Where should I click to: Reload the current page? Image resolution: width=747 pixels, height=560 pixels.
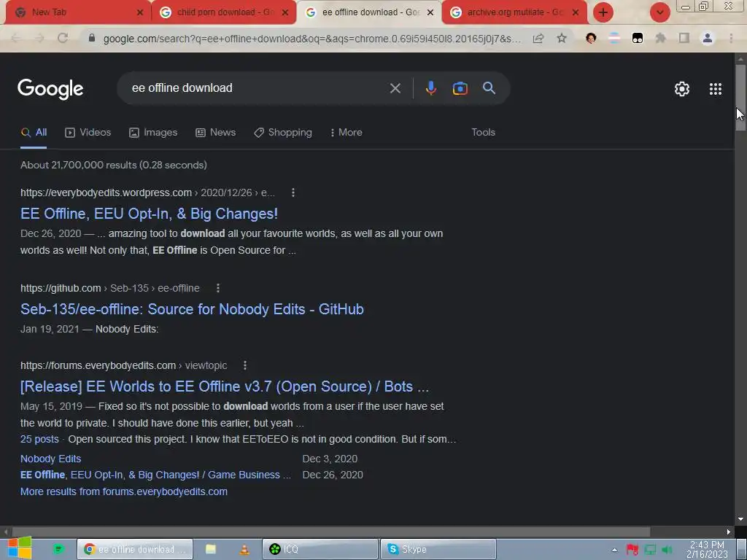click(63, 38)
